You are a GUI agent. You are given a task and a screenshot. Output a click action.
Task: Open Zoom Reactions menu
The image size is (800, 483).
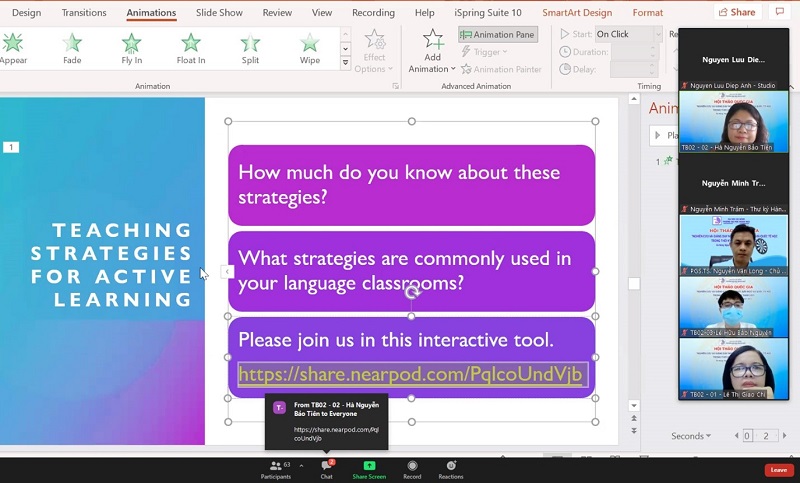(x=451, y=469)
